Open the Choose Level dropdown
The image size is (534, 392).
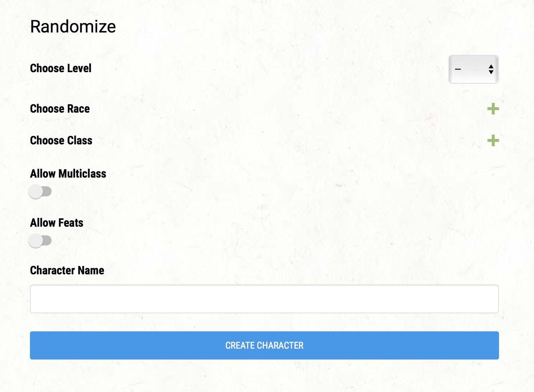click(x=473, y=69)
